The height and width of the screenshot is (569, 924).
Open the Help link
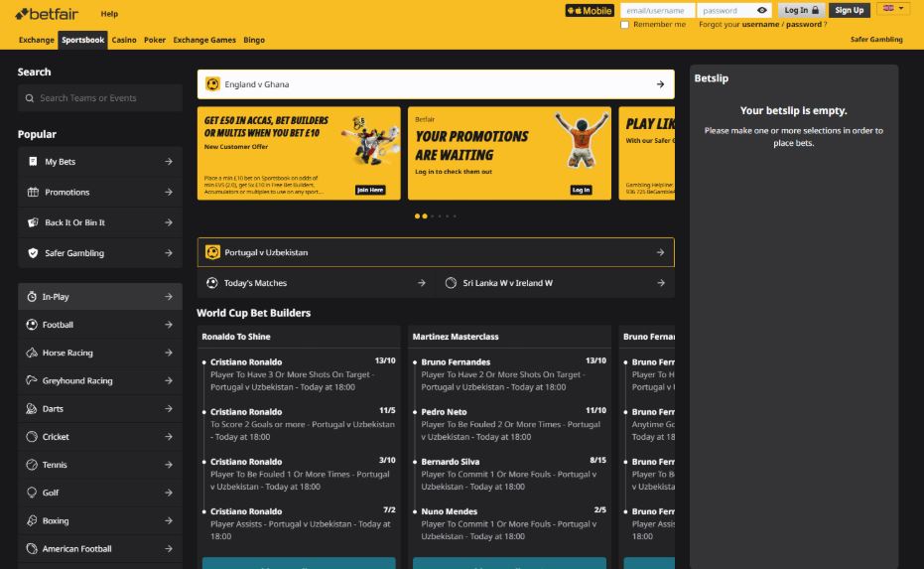[109, 14]
